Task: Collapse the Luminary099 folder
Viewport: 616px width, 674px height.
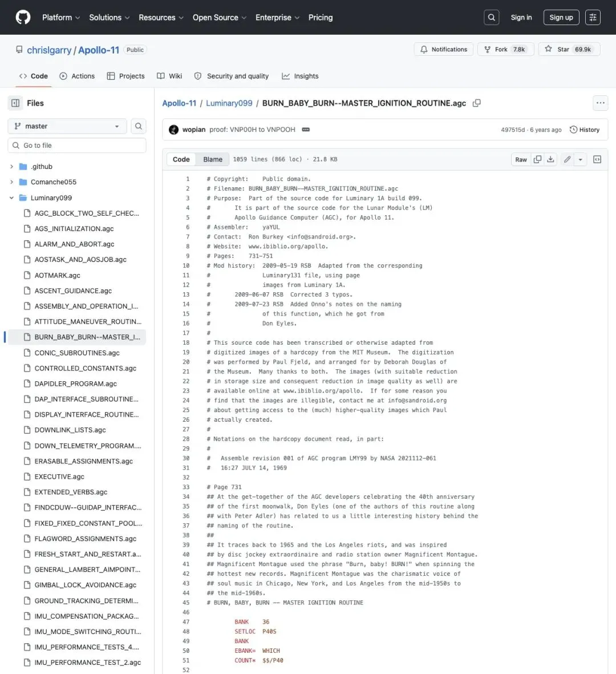Action: pyautogui.click(x=11, y=197)
